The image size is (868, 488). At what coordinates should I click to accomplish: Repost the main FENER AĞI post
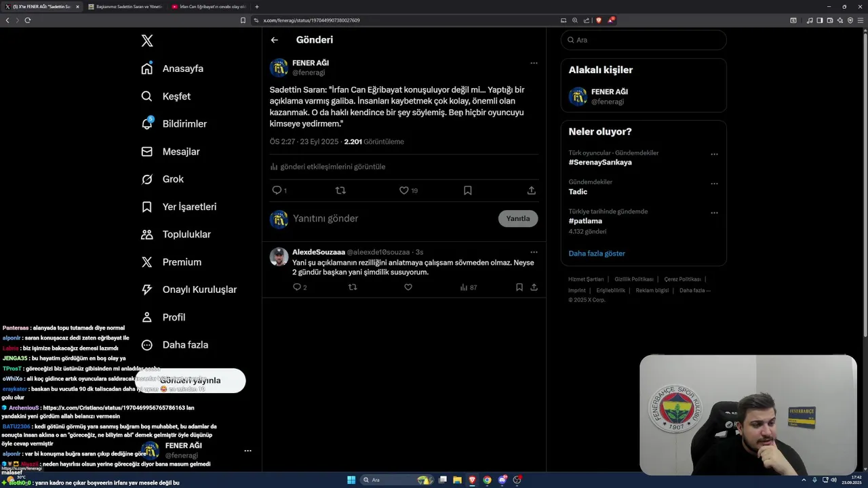pos(340,190)
